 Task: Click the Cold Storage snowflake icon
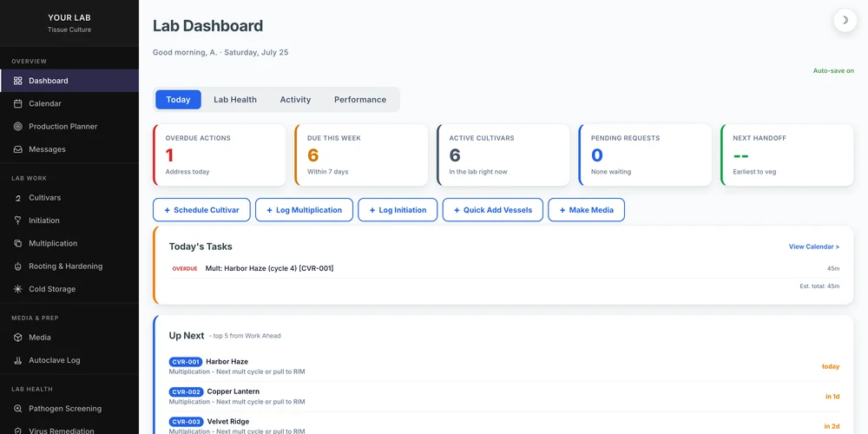click(17, 289)
